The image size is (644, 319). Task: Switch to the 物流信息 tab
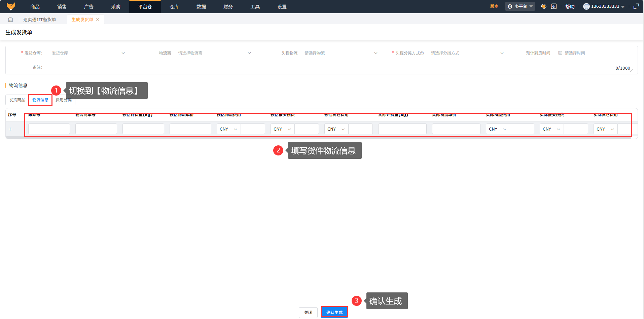point(40,100)
